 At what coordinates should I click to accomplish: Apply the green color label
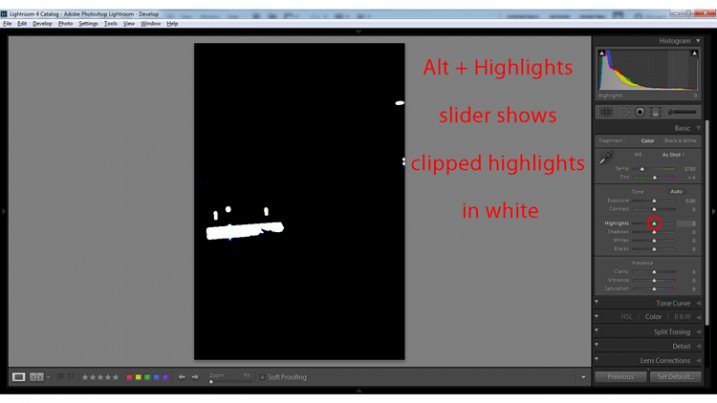click(x=147, y=377)
